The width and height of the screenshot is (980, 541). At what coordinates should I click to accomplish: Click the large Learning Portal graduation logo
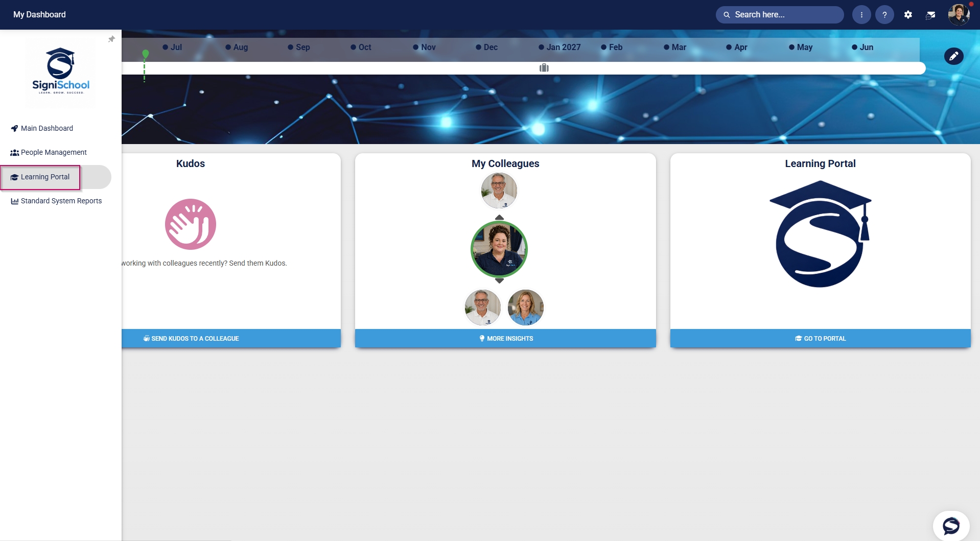click(820, 234)
